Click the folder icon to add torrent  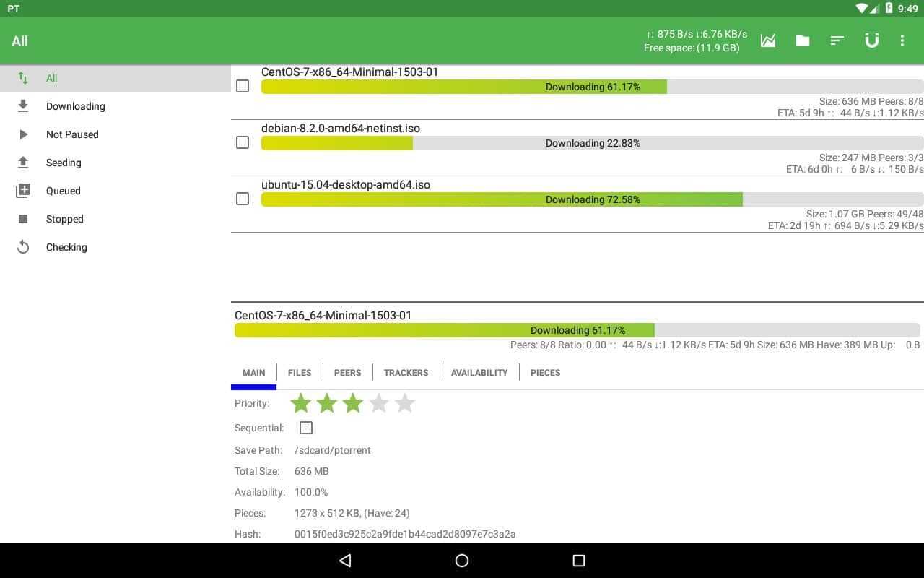803,41
